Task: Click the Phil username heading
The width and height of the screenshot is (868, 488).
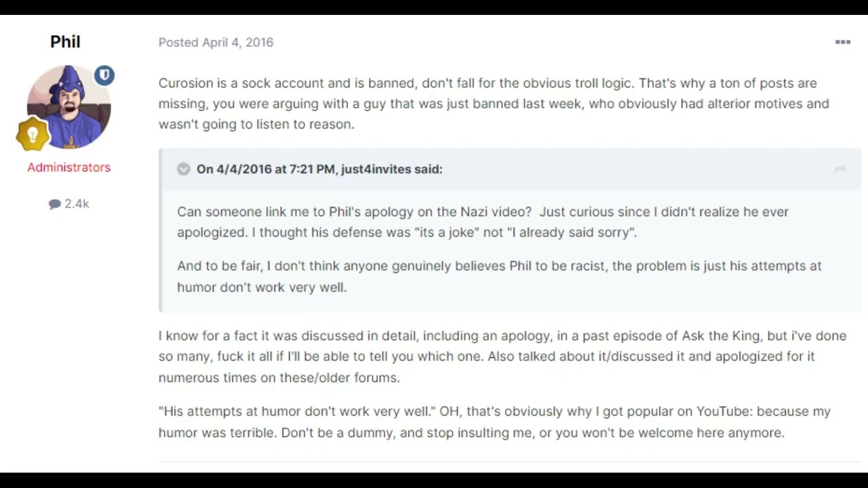Action: pyautogui.click(x=65, y=42)
